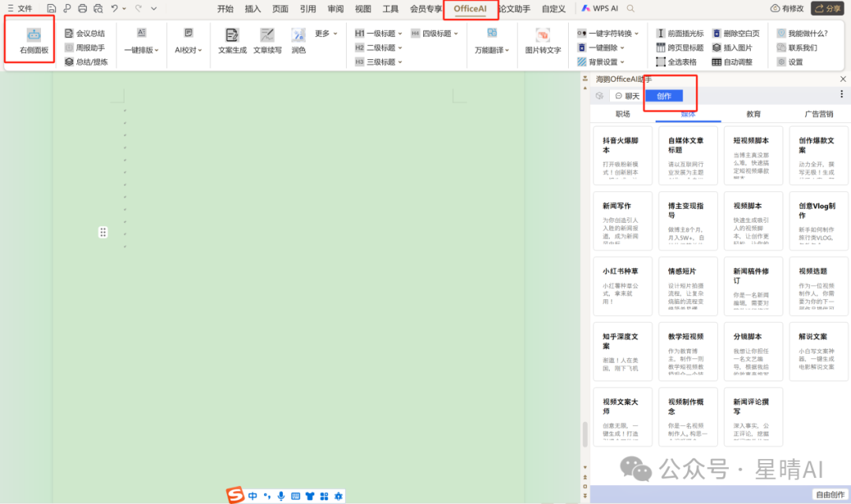Open the three-dot menu in AI panel
The image size is (851, 504).
(842, 94)
